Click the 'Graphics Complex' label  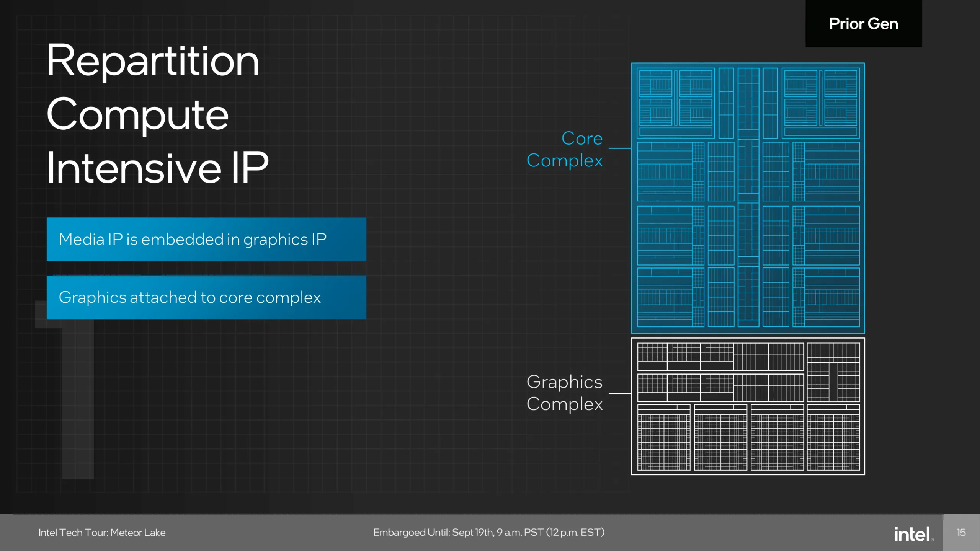click(x=565, y=393)
